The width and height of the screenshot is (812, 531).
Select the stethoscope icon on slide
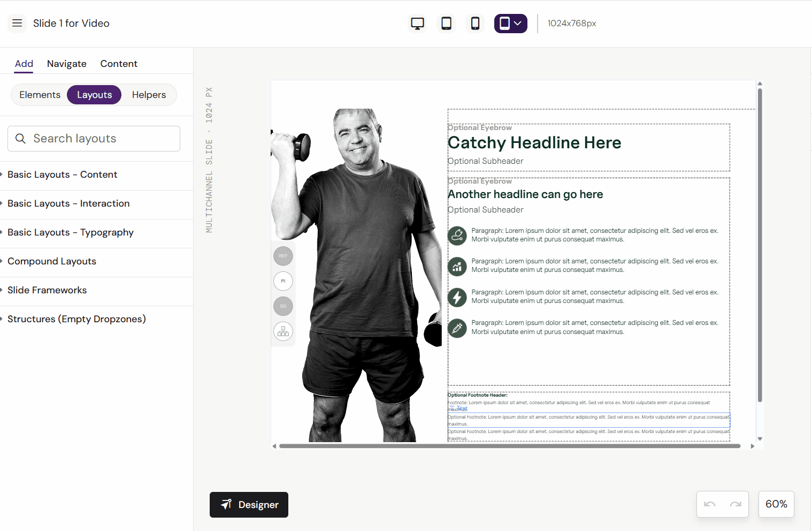[457, 235]
